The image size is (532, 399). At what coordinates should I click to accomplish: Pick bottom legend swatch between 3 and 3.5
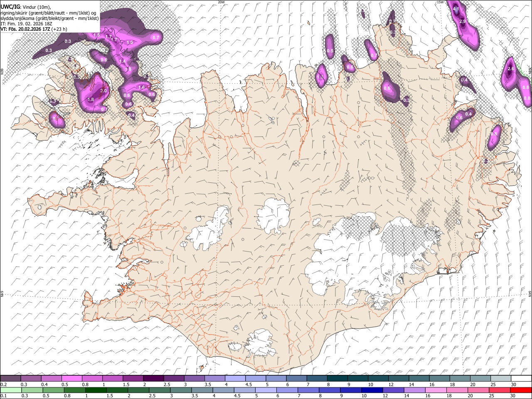point(181,390)
